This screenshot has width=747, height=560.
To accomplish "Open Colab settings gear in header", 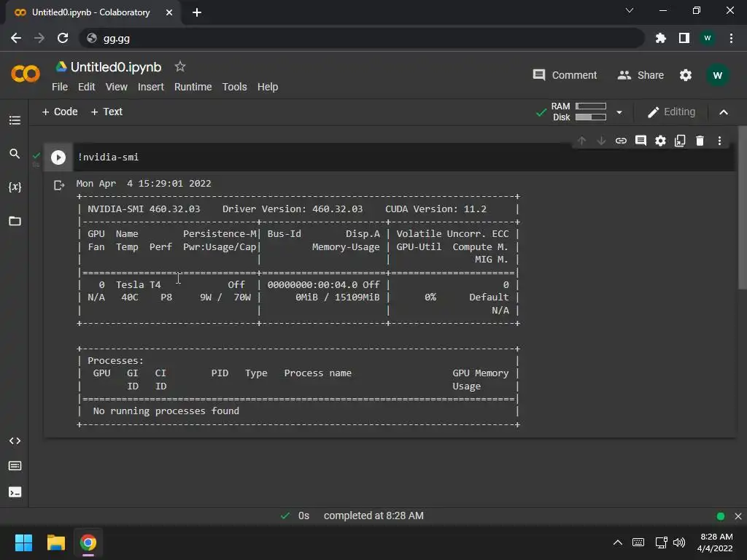I will pyautogui.click(x=686, y=75).
